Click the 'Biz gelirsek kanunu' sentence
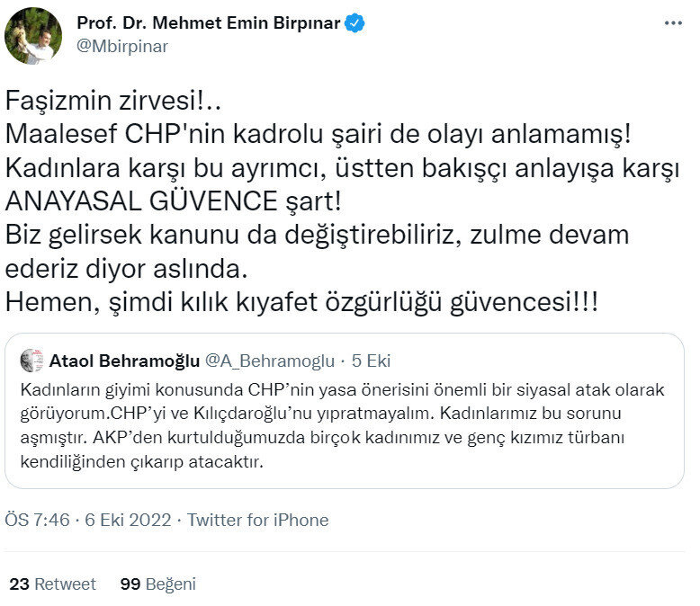The image size is (700, 606). tap(317, 252)
